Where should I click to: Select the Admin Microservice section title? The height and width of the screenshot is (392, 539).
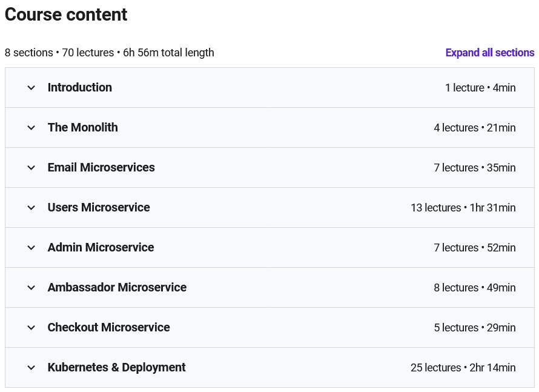(101, 247)
